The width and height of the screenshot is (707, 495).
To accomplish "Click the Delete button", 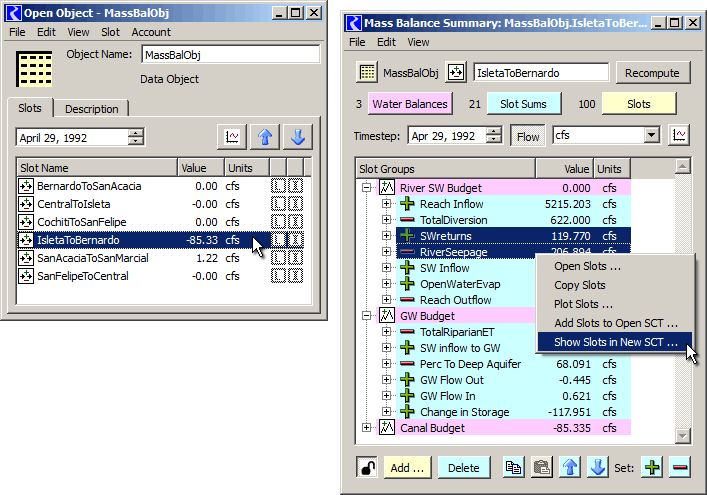I will point(464,468).
